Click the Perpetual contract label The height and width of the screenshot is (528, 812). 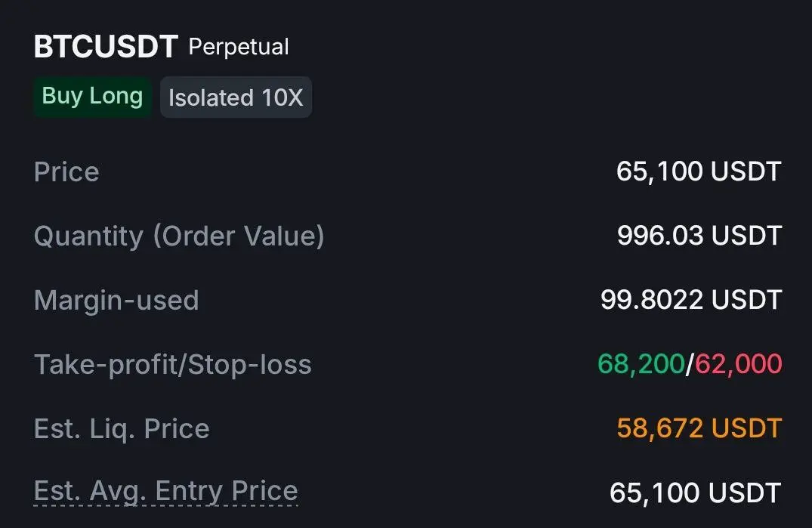239,47
